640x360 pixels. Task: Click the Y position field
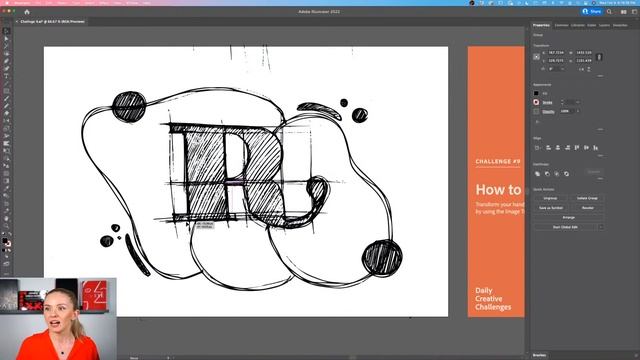click(556, 60)
